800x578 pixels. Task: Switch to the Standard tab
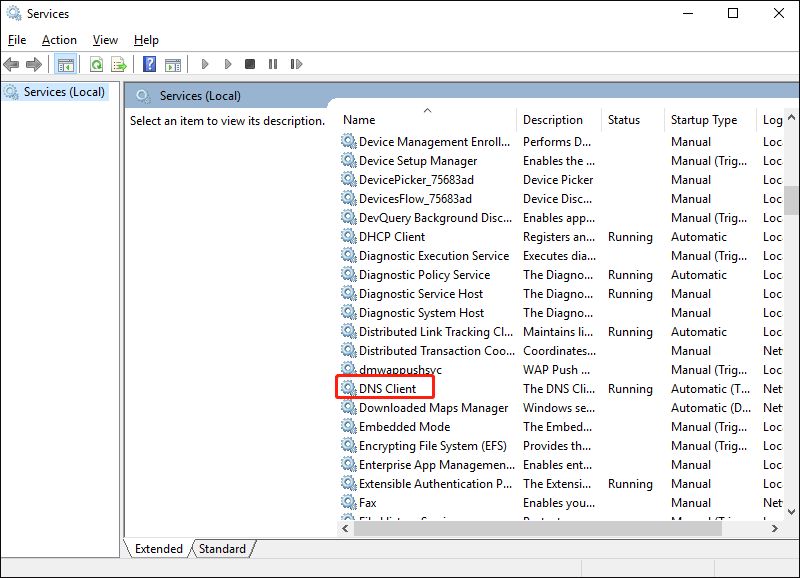221,548
